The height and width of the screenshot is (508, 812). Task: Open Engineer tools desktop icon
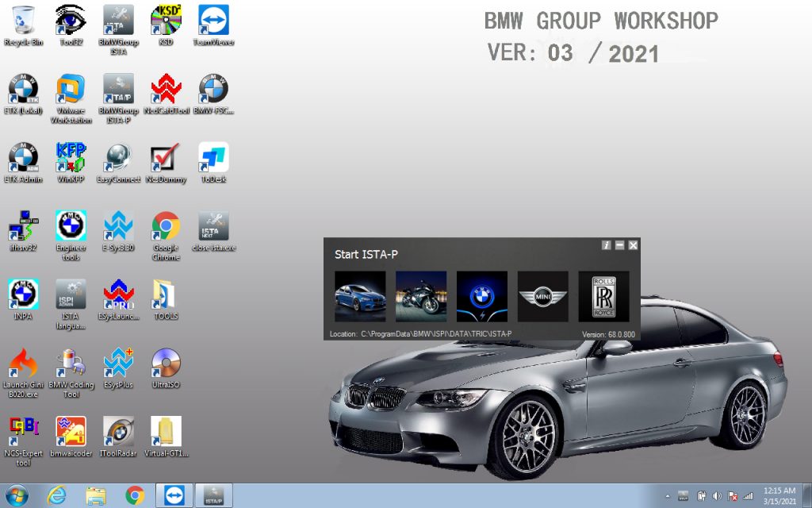point(71,235)
